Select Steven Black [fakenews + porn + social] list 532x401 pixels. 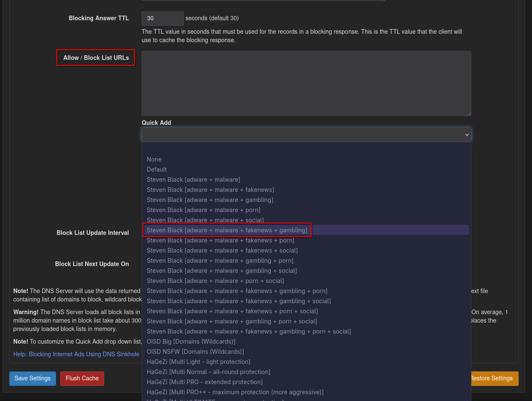pos(306,311)
